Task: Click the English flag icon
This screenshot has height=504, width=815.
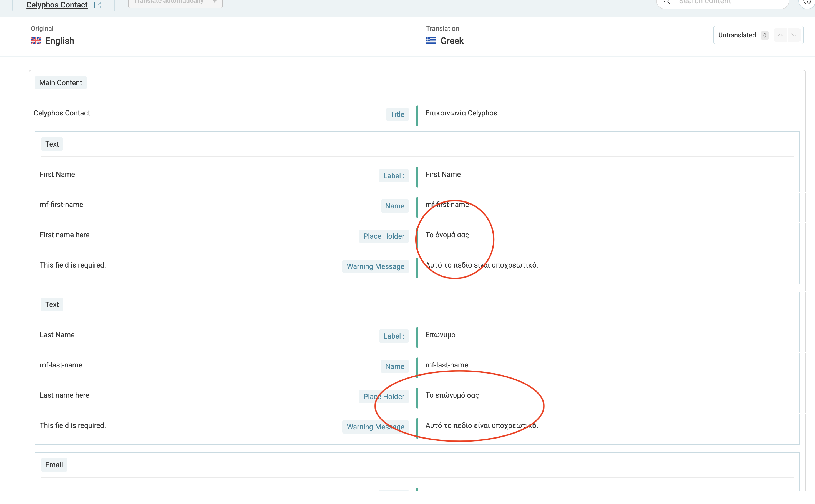Action: click(36, 41)
